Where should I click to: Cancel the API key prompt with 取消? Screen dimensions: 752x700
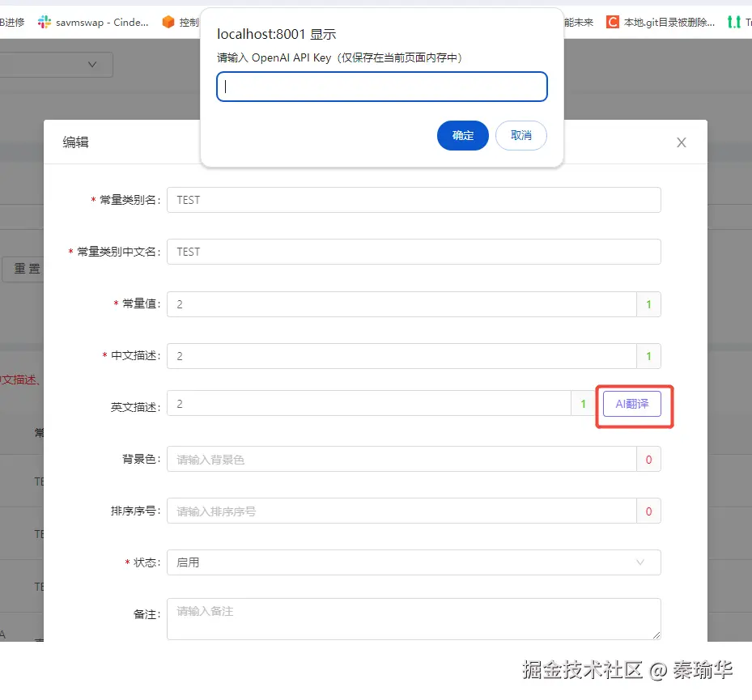pos(520,136)
